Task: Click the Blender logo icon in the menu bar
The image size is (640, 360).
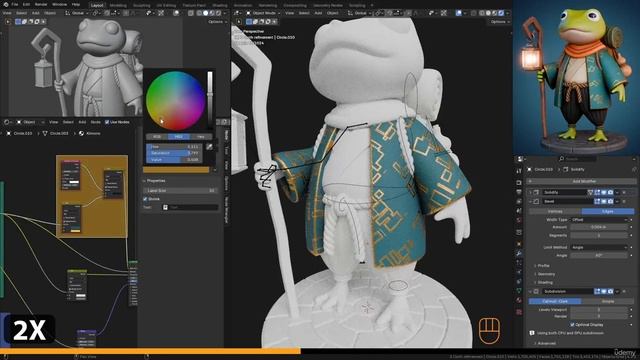Action: pyautogui.click(x=5, y=4)
